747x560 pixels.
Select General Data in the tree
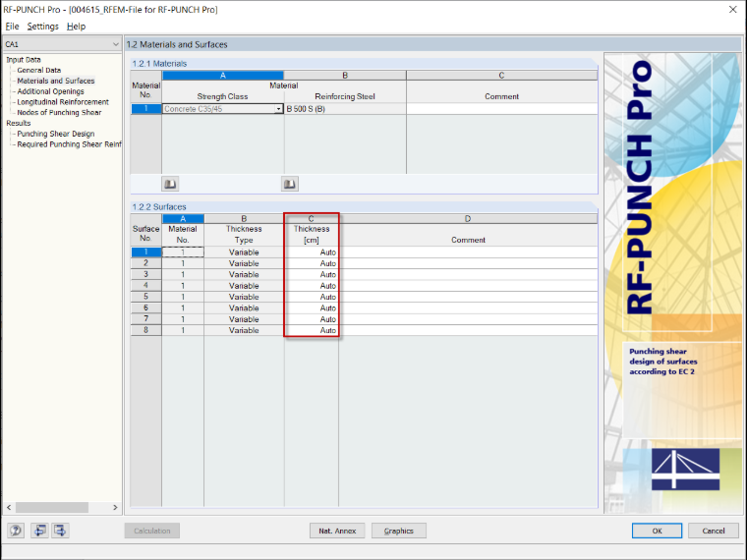click(39, 70)
